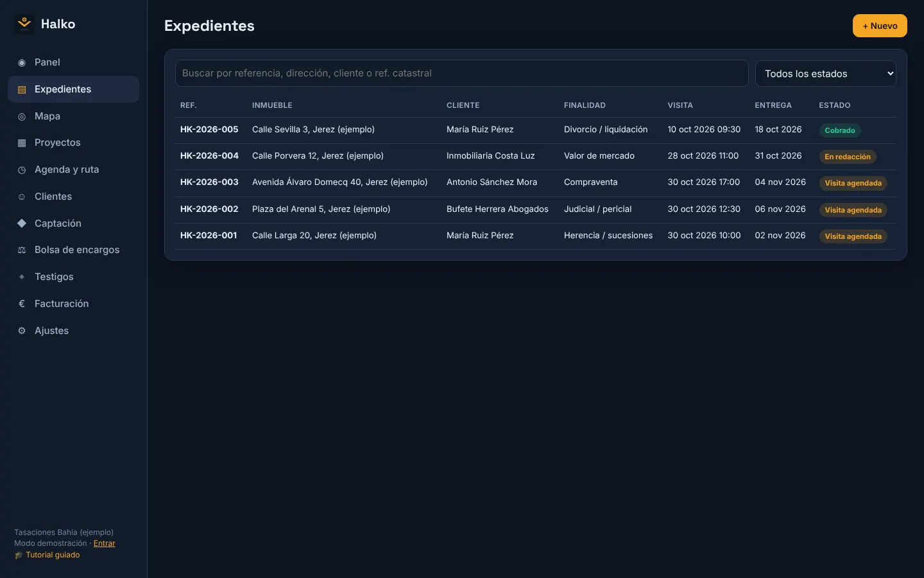Click the Proyectos grid icon
The width and height of the screenshot is (924, 578).
(x=22, y=143)
